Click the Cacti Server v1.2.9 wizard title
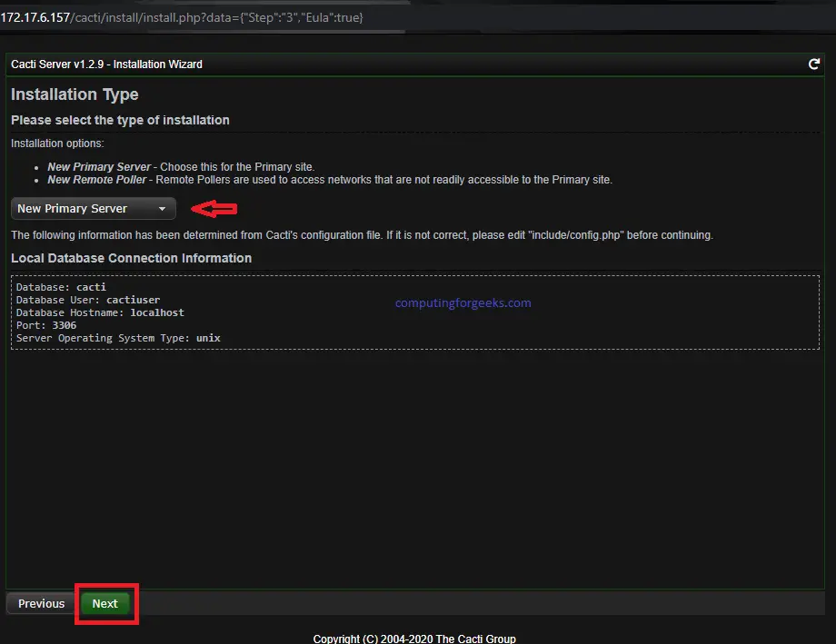This screenshot has width=836, height=644. pos(106,64)
